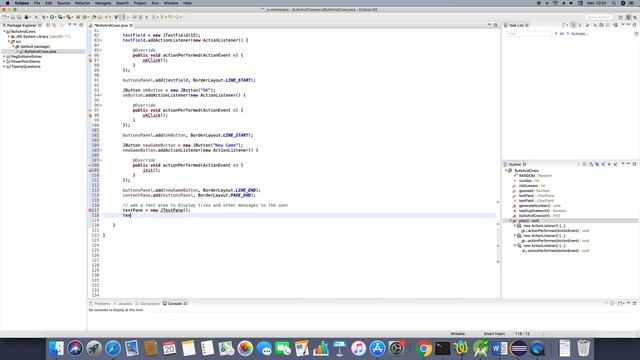The image size is (640, 360).
Task: Select the BullsAndCows.java editor tab
Action: pyautogui.click(x=111, y=25)
